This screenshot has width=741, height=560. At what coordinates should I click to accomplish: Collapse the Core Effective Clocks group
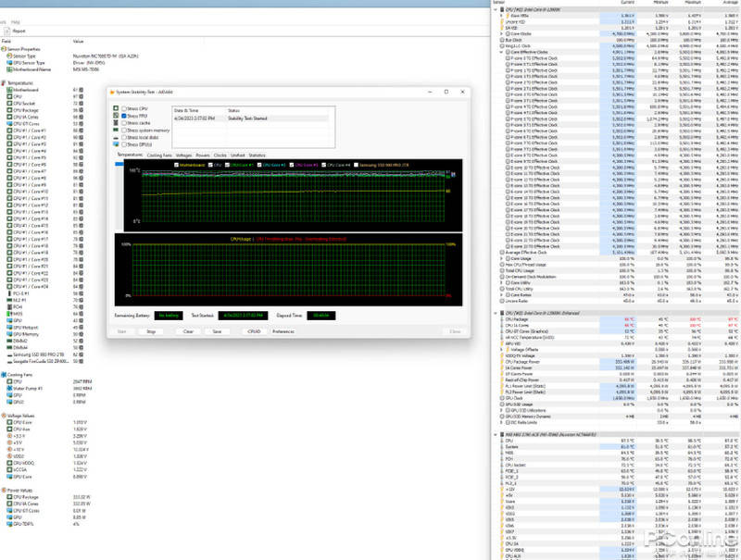501,52
